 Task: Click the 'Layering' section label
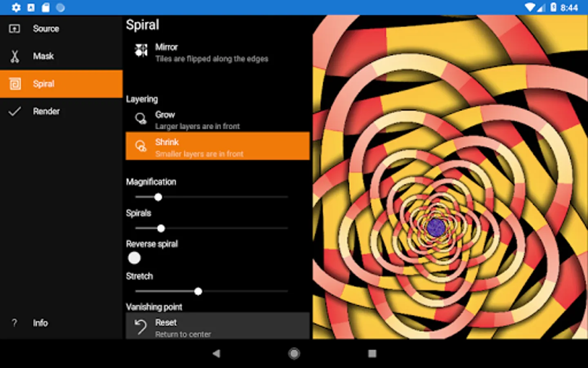(x=142, y=99)
